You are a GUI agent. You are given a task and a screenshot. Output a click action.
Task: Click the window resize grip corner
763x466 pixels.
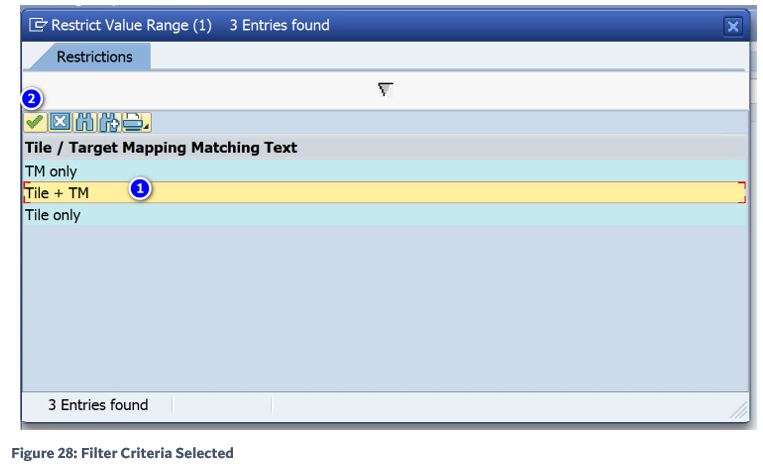coord(740,410)
